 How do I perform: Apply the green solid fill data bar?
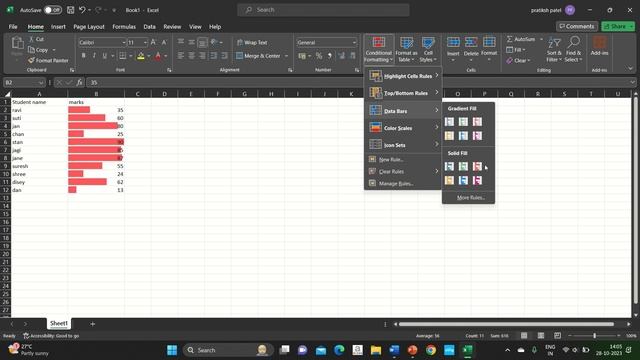click(463, 166)
